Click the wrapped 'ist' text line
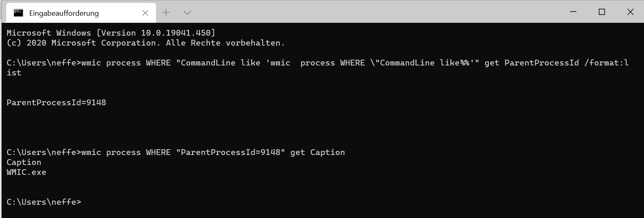 coord(14,73)
